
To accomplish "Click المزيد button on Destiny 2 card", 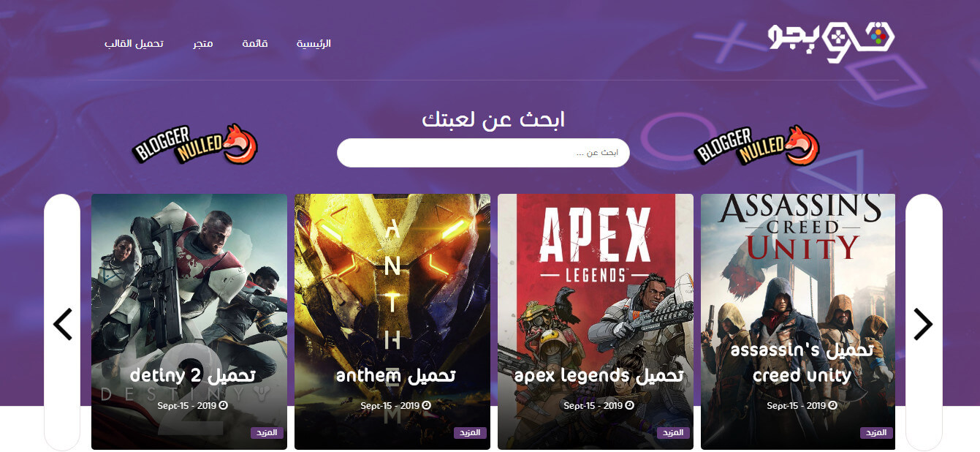I will point(267,432).
